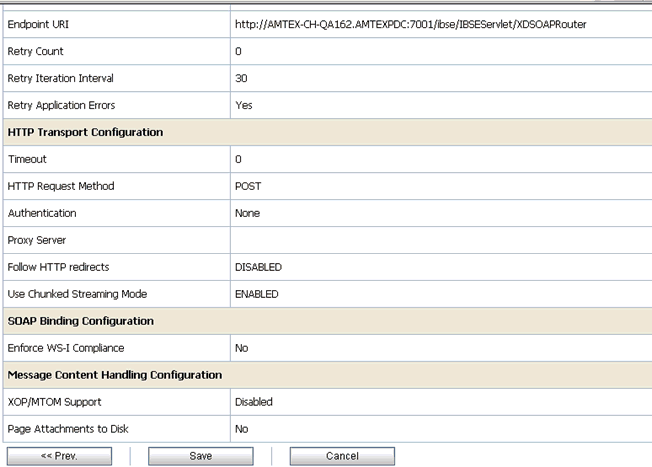This screenshot has height=467, width=652.
Task: Click the Timeout label
Action: click(27, 159)
